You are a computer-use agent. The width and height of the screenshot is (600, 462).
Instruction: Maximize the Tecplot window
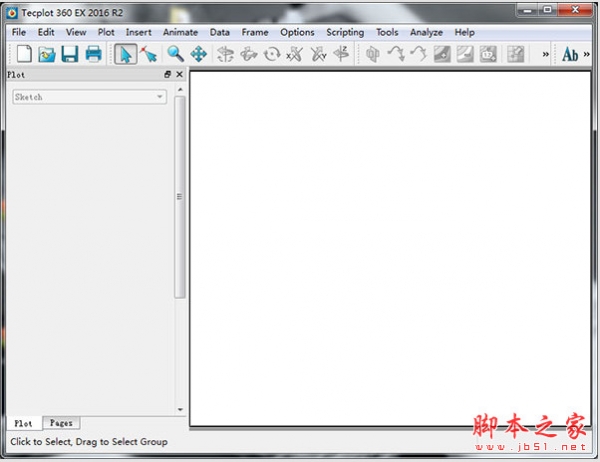[548, 10]
